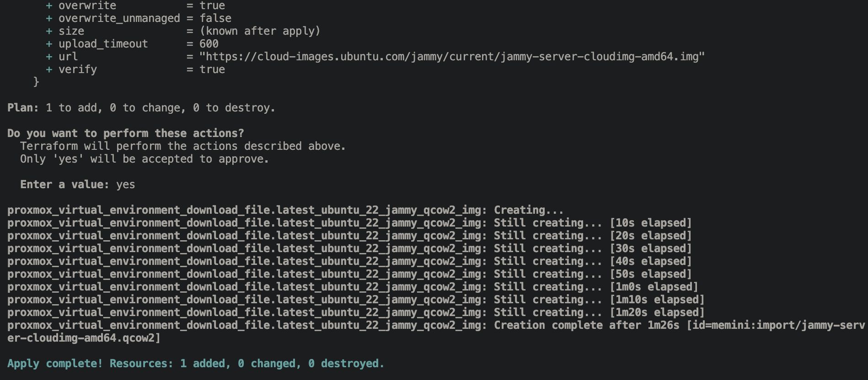
Task: Click the 'Do you want to perform these actions?' prompt
Action: click(x=125, y=133)
